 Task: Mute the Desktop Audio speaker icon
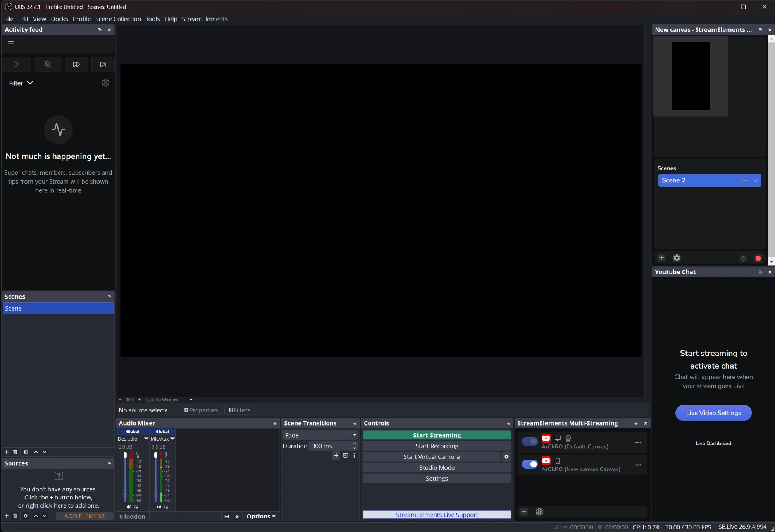coord(129,507)
